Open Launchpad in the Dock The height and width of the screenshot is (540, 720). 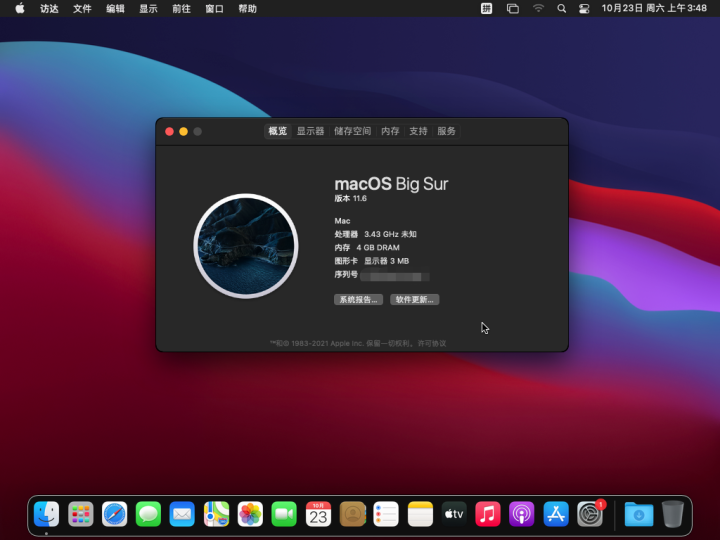pyautogui.click(x=81, y=514)
